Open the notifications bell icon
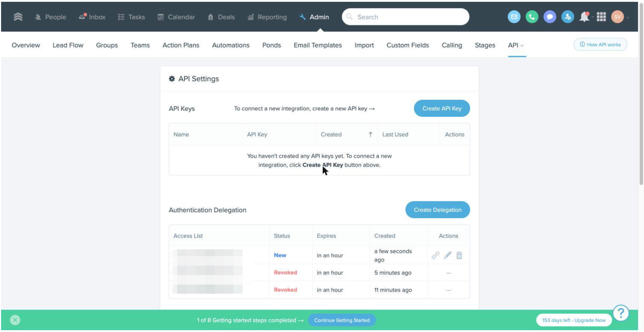Image resolution: width=644 pixels, height=332 pixels. pos(584,17)
